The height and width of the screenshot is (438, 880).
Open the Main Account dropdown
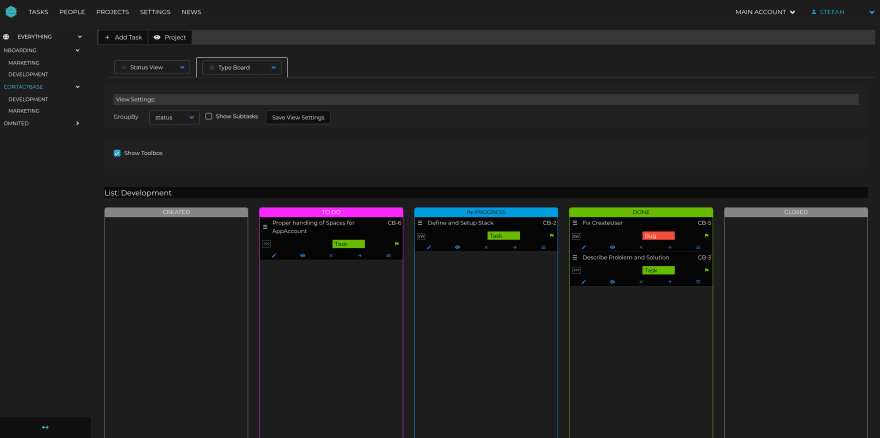(x=765, y=12)
